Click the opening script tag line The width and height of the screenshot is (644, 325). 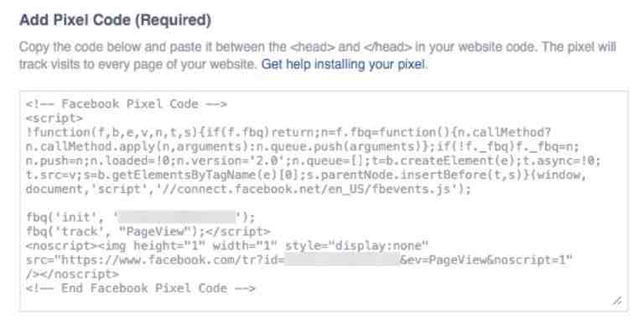point(55,118)
